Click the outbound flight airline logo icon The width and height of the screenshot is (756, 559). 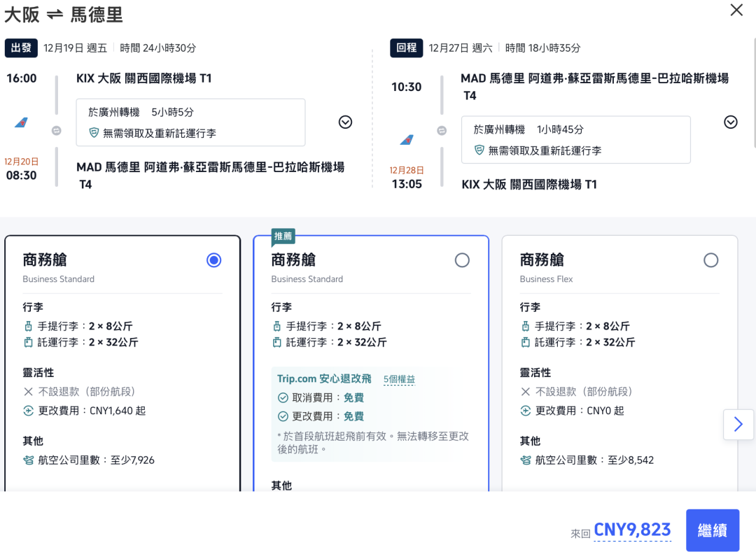coord(22,122)
